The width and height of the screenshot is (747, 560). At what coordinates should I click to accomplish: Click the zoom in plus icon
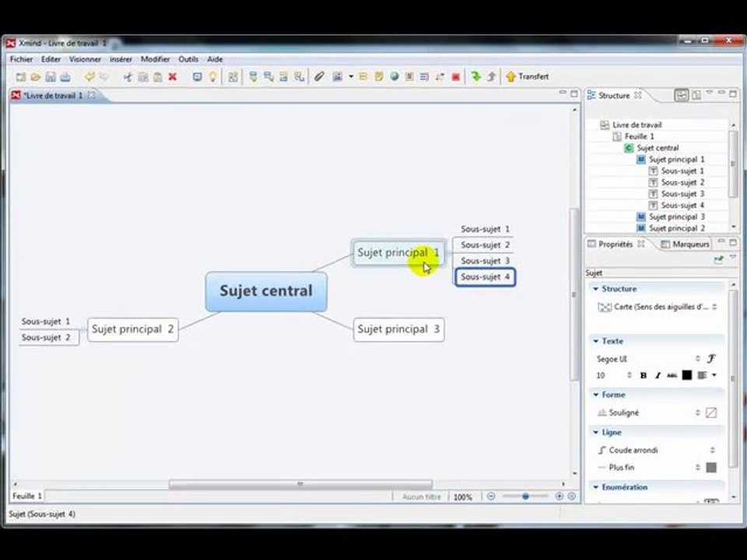point(559,496)
